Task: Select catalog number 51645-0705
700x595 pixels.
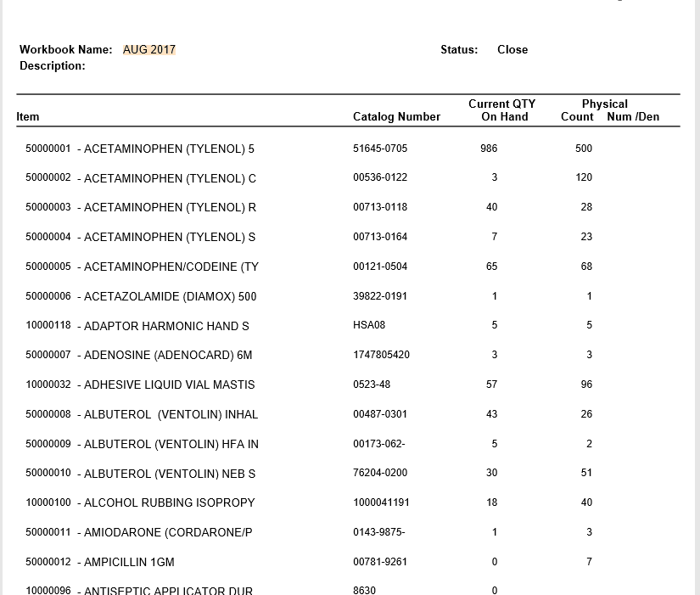Action: tap(380, 149)
